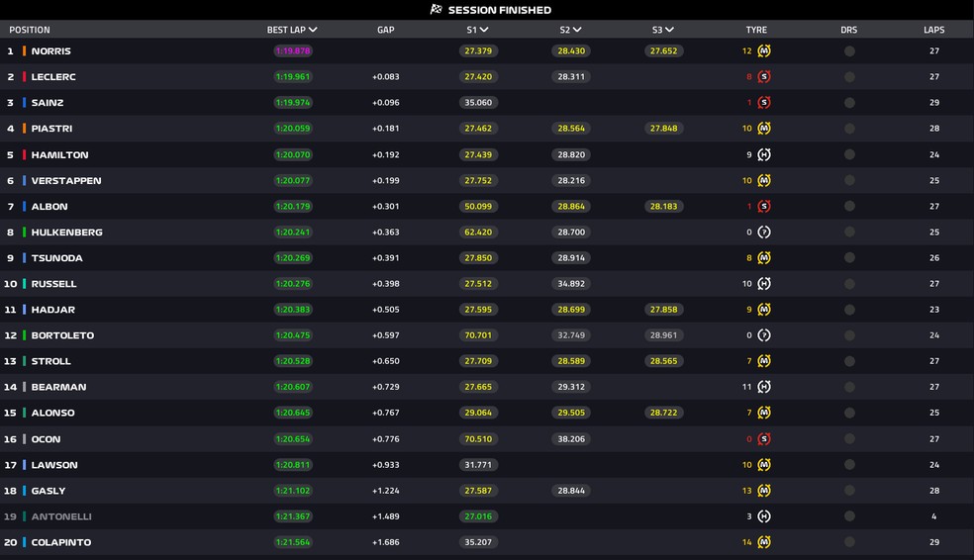Click Leclerc's soft tyre icon

pyautogui.click(x=764, y=77)
